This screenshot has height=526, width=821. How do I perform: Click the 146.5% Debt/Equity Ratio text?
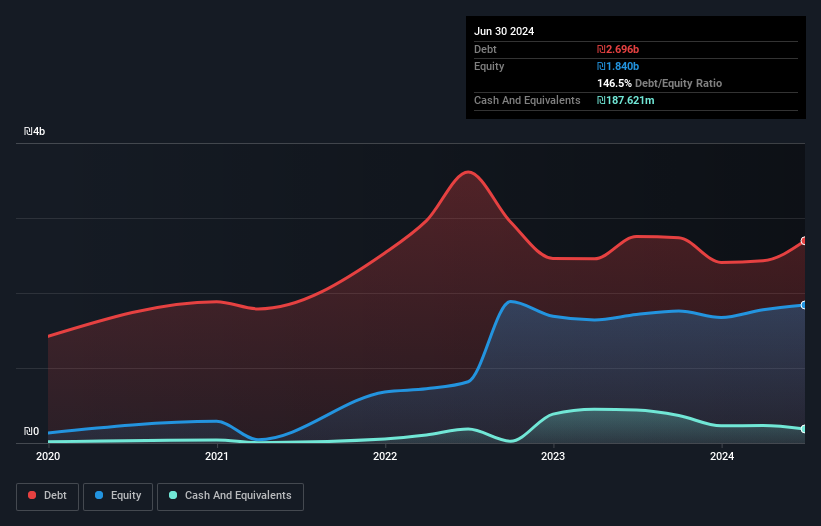coord(659,83)
